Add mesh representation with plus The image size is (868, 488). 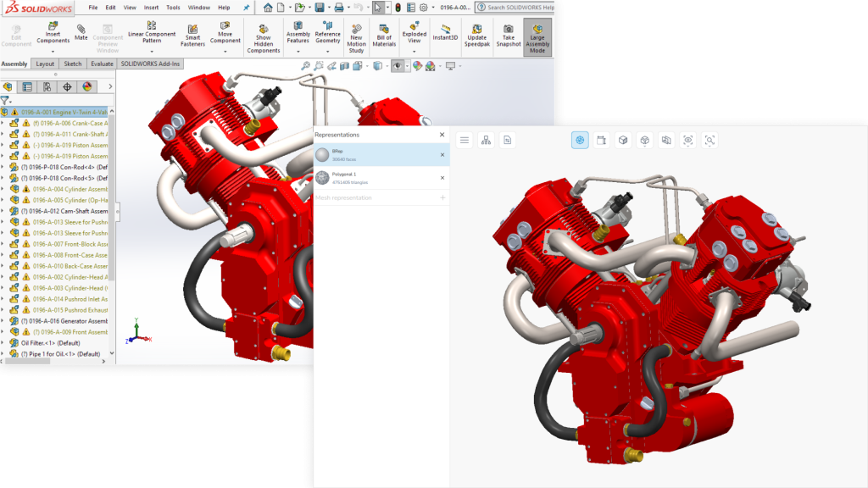442,197
